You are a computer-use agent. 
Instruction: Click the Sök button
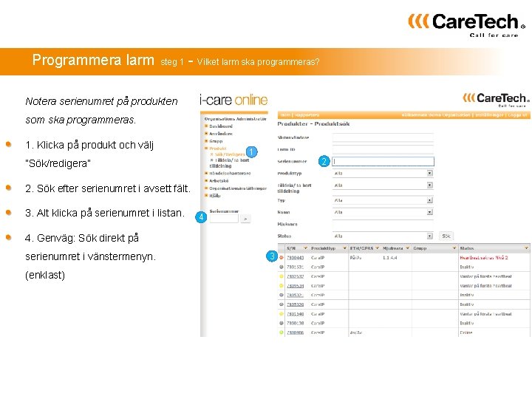coord(446,236)
